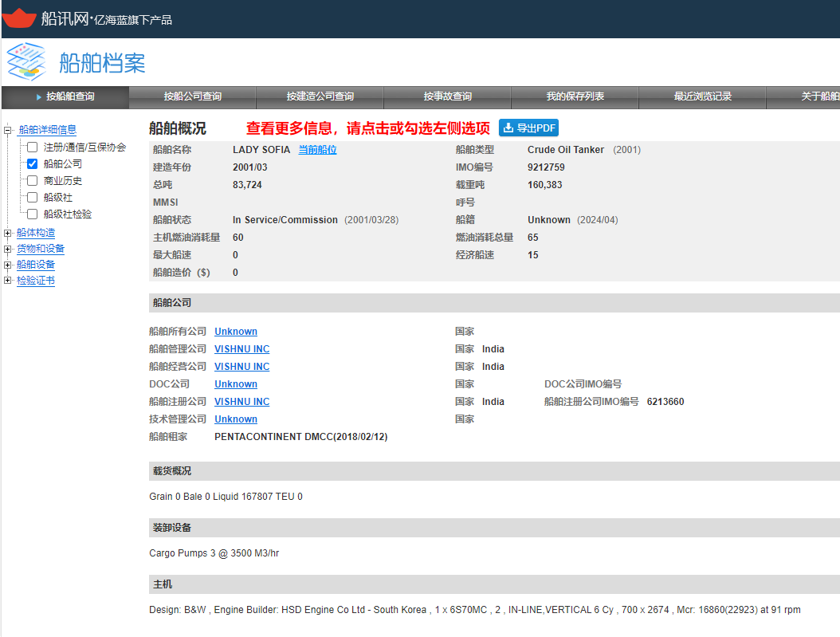Open the 当前船位 link

click(317, 149)
